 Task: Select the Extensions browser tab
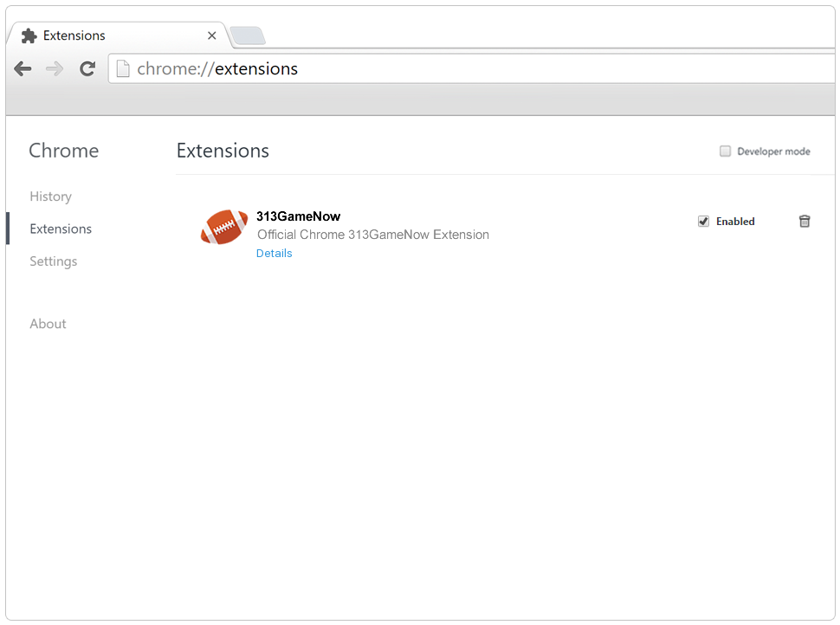coord(119,35)
